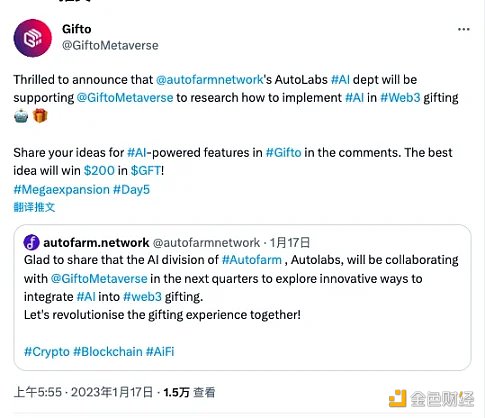Screen dimensions: 485x418
Task: Open the Gifto display name
Action: point(77,29)
